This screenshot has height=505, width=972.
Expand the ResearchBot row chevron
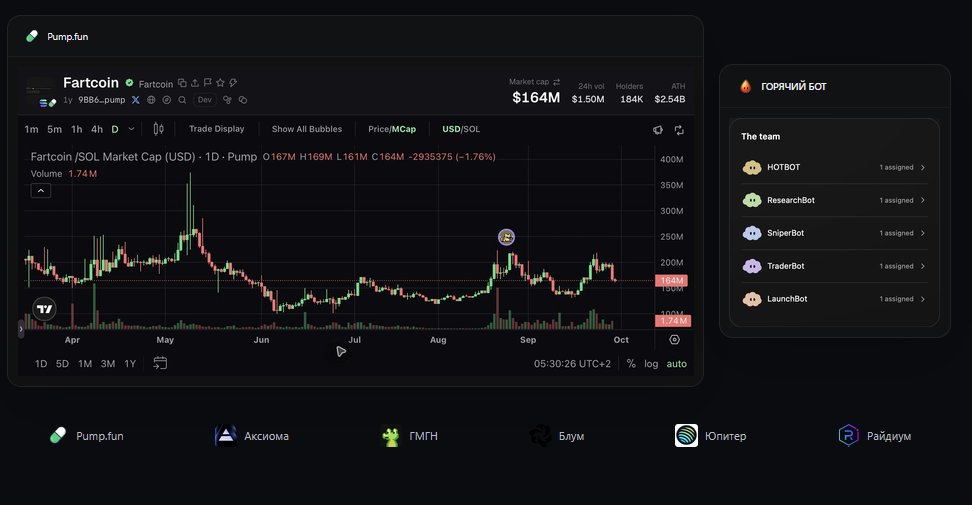click(923, 200)
